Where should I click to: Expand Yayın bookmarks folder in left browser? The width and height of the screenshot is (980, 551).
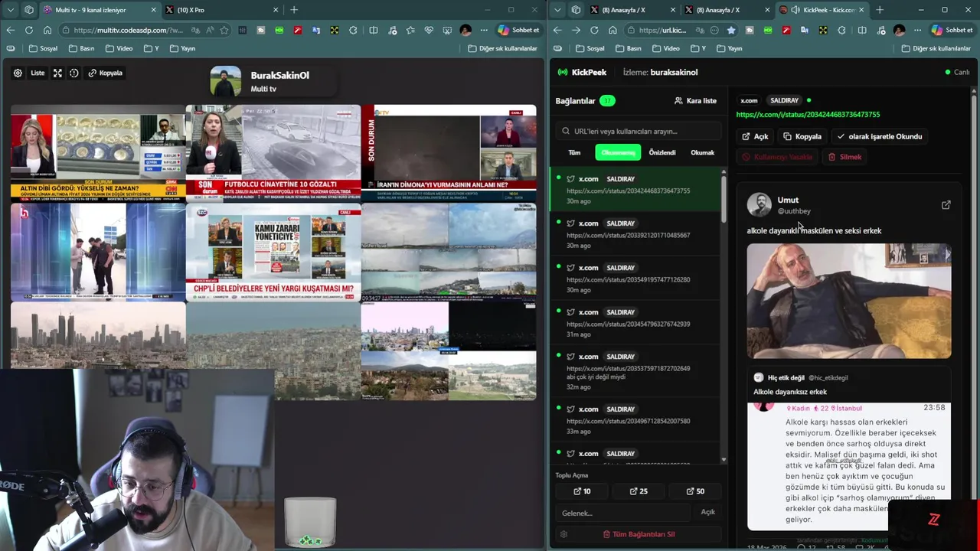point(182,48)
